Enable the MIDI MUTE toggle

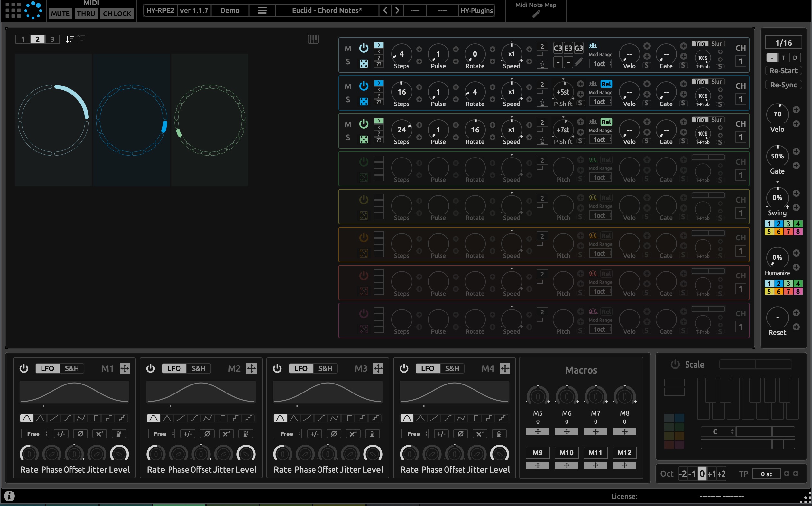pos(60,14)
